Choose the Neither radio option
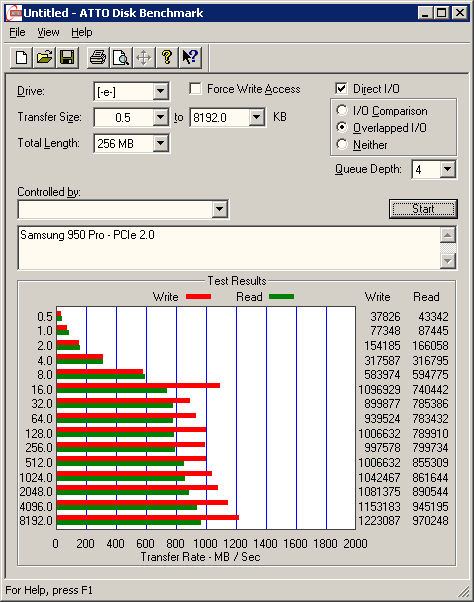 click(x=342, y=144)
